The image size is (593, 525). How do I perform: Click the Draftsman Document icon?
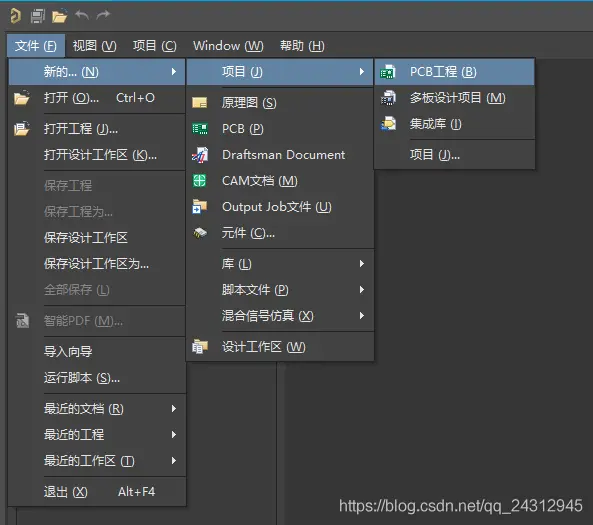200,155
